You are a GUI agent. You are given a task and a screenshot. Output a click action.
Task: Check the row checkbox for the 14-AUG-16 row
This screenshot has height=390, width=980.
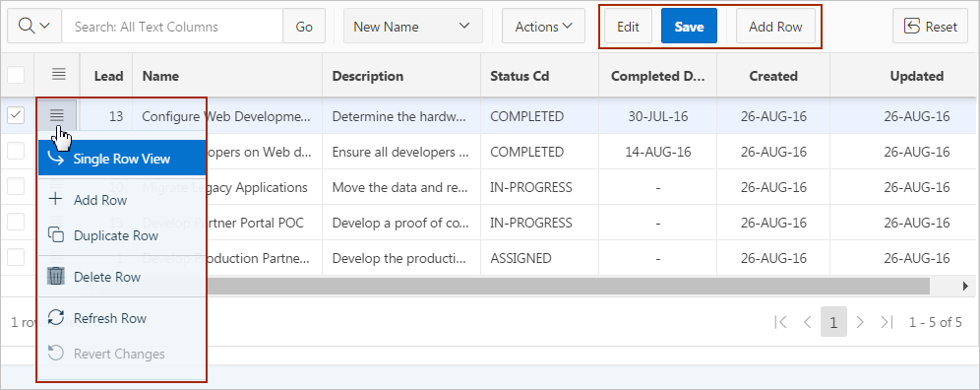click(x=16, y=151)
